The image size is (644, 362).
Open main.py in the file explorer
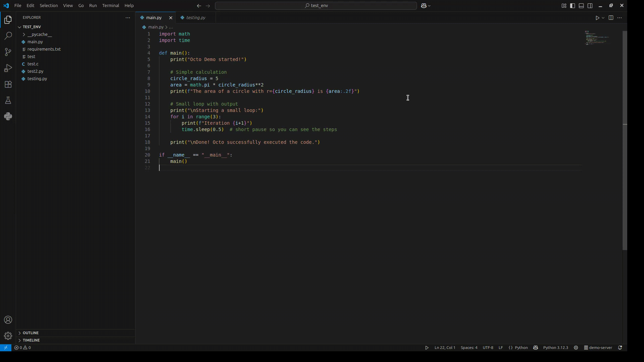[x=75, y=42]
